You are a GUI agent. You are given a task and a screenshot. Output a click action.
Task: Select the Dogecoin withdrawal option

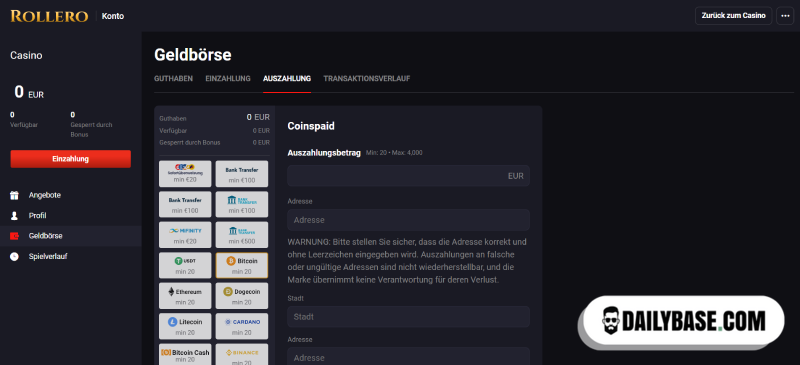point(242,296)
